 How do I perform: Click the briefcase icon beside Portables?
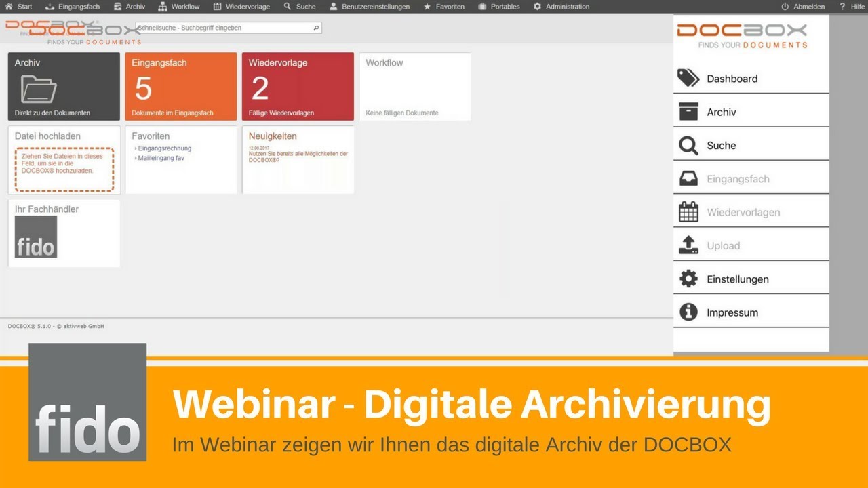482,6
